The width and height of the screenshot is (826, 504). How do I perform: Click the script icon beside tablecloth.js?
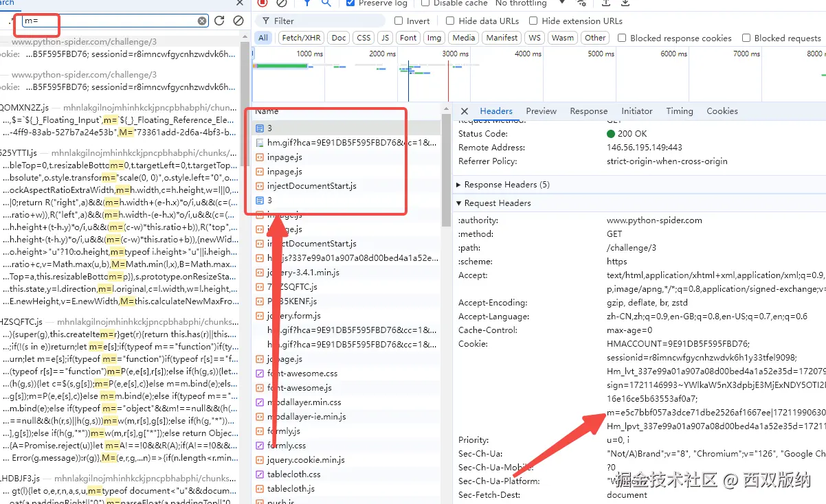click(260, 489)
